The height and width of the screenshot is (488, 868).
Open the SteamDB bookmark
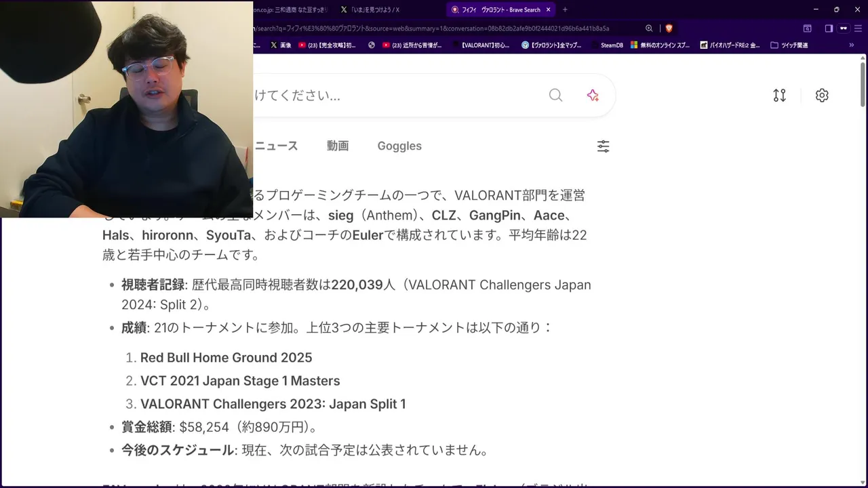click(x=606, y=45)
